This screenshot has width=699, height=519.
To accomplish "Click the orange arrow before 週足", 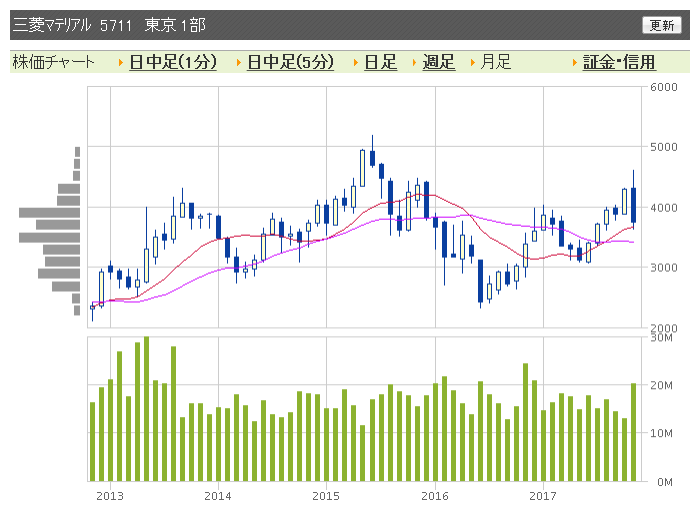I will [x=414, y=62].
